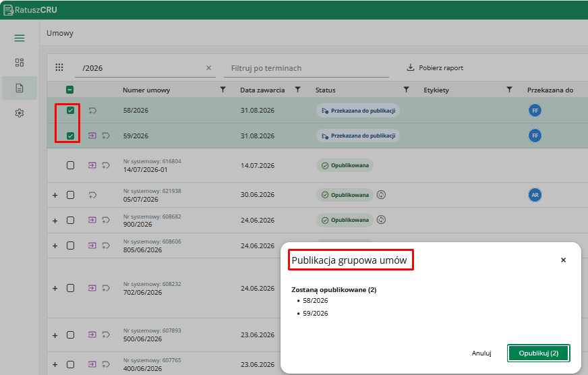
Task: Click the Opublikuj (2) button
Action: pos(539,353)
